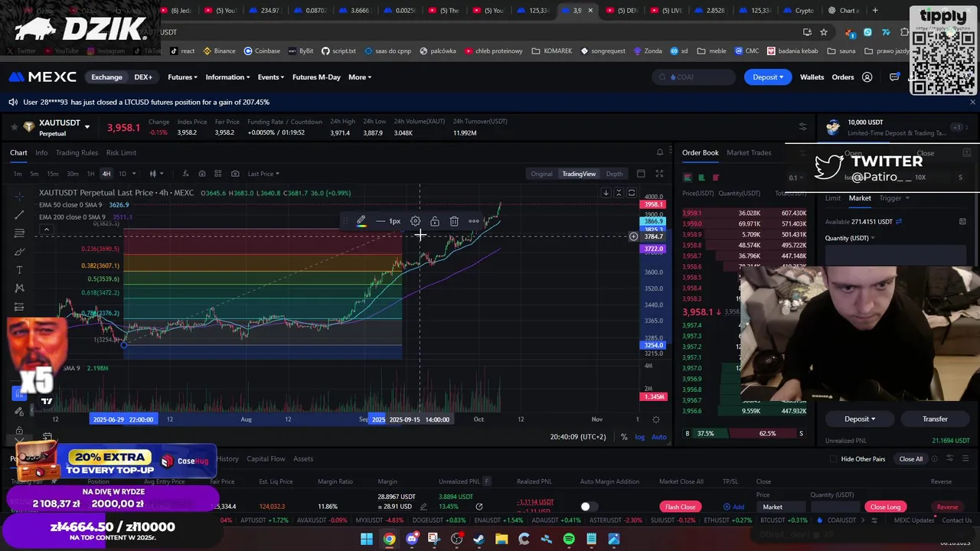Check the Hide Other Pairs checkbox
This screenshot has width=980, height=551.
point(833,459)
